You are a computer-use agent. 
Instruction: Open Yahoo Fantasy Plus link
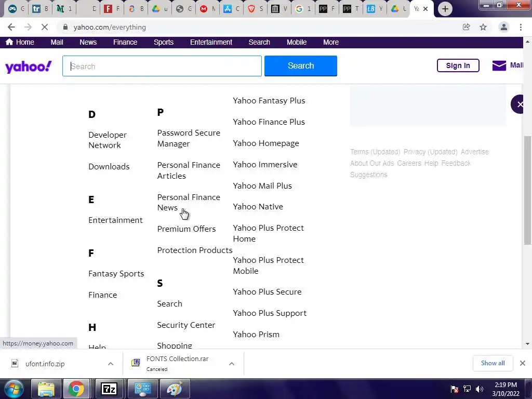(269, 101)
